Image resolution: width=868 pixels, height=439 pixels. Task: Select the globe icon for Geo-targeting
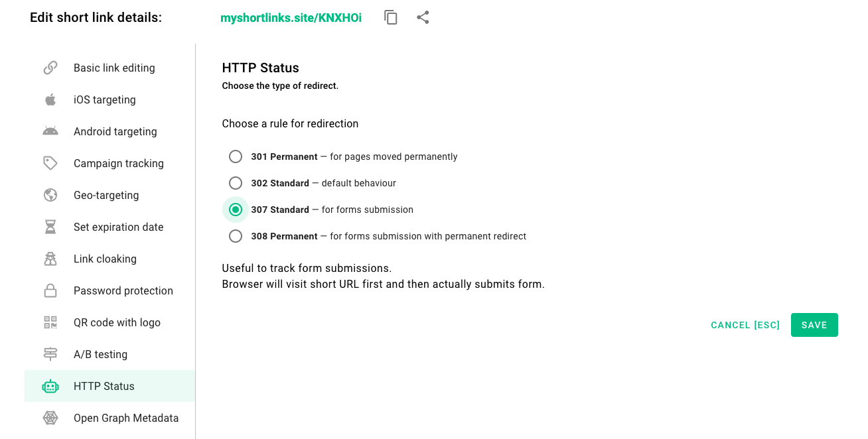pos(50,194)
